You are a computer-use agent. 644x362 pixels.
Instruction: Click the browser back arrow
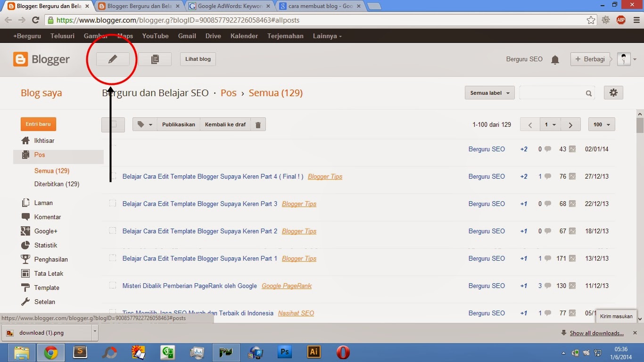coord(8,20)
